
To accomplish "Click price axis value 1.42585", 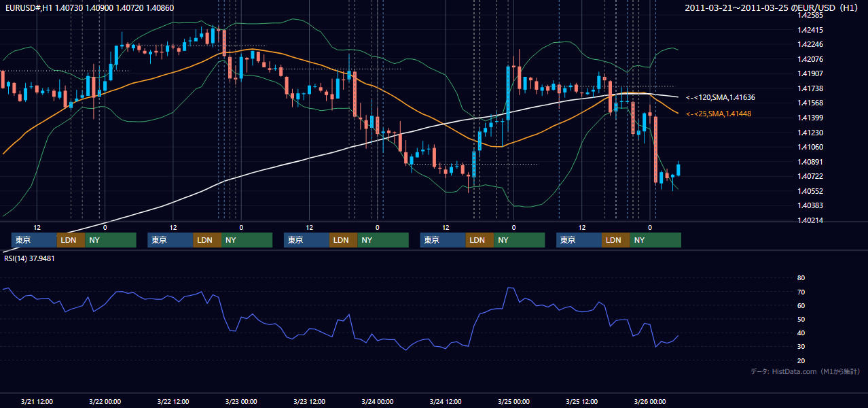I will 810,15.
